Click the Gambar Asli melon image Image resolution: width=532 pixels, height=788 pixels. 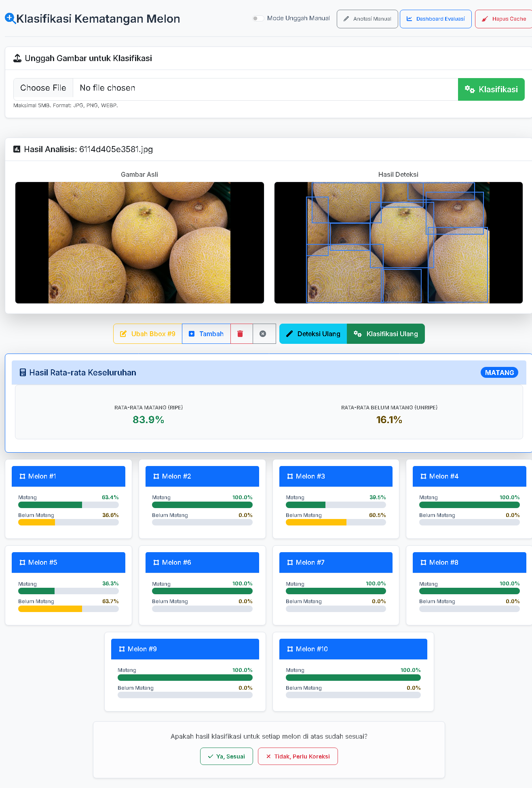coord(139,243)
